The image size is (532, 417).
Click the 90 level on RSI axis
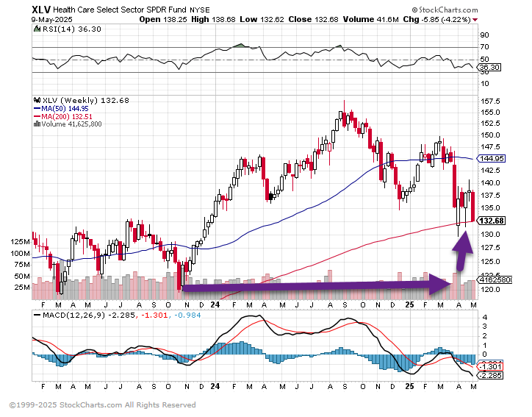485,35
